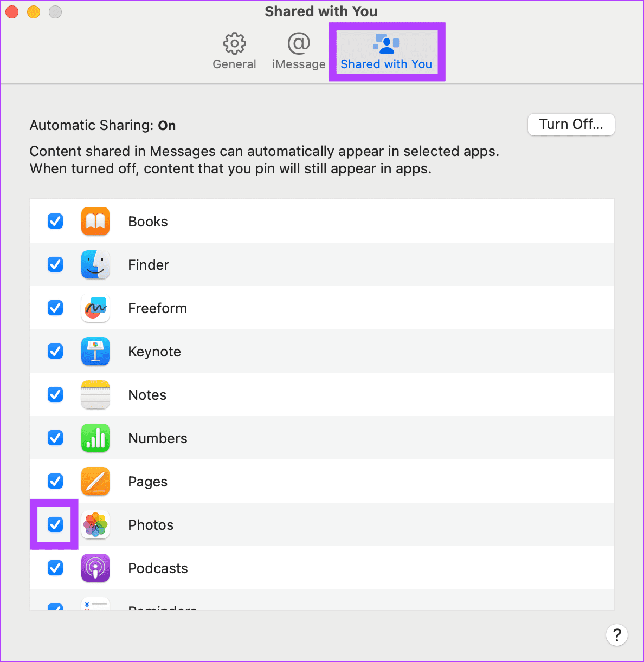Image resolution: width=644 pixels, height=662 pixels.
Task: Click the Pages app icon
Action: (x=95, y=481)
